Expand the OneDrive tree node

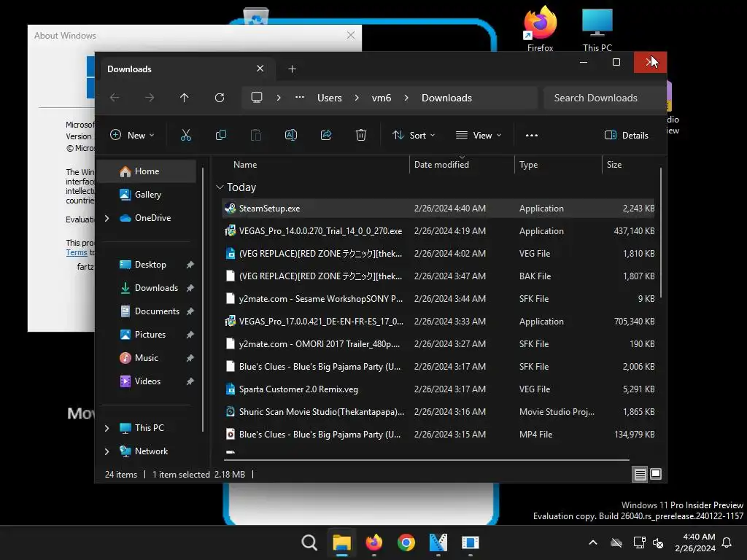107,218
